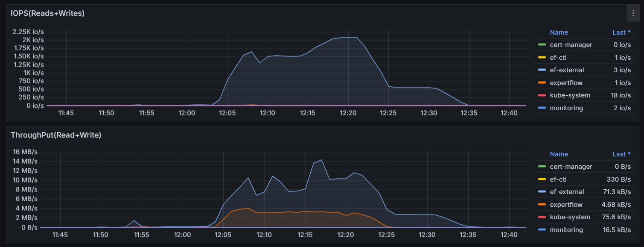Click expertflow color swatch in ThroughPut legend
The width and height of the screenshot is (644, 247).
(542, 205)
